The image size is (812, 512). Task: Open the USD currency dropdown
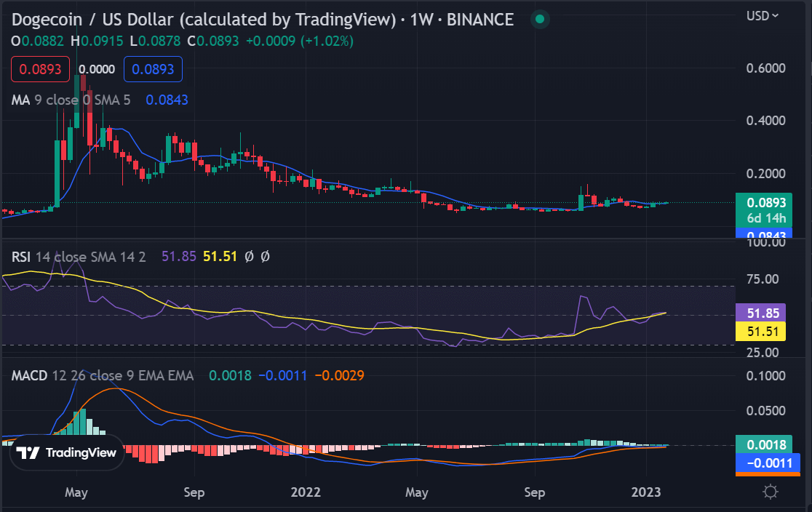[x=763, y=16]
